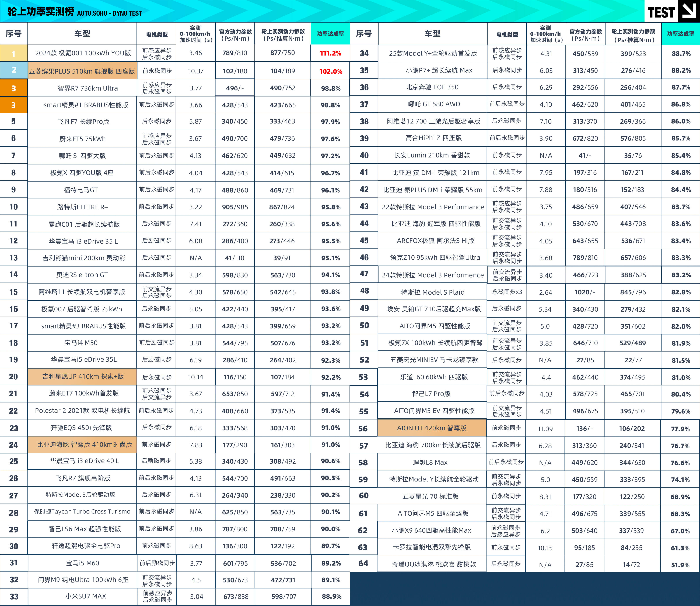Click 宝马i5 M60 model cell
Viewport: 700px width, 606px height.
point(82,563)
